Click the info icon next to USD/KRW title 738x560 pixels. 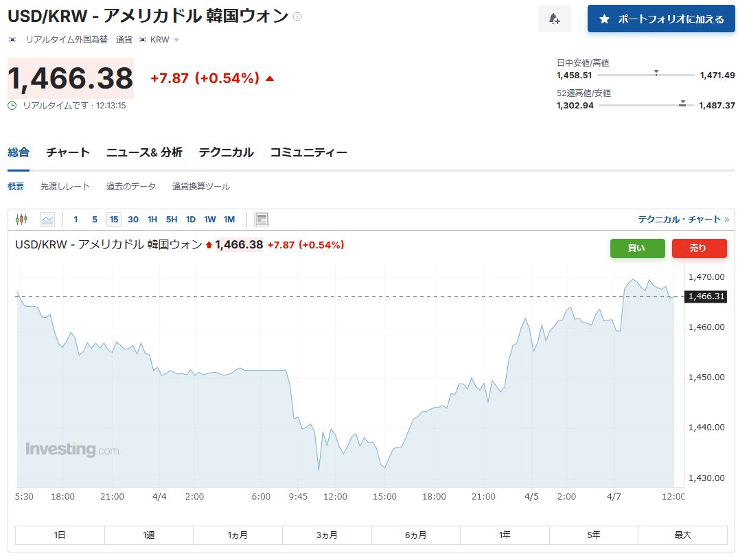[x=297, y=16]
